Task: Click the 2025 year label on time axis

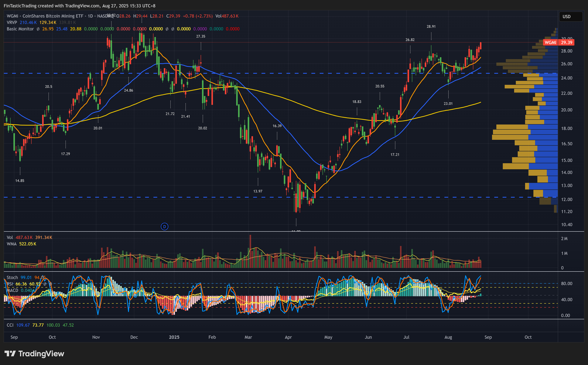Action: click(174, 337)
